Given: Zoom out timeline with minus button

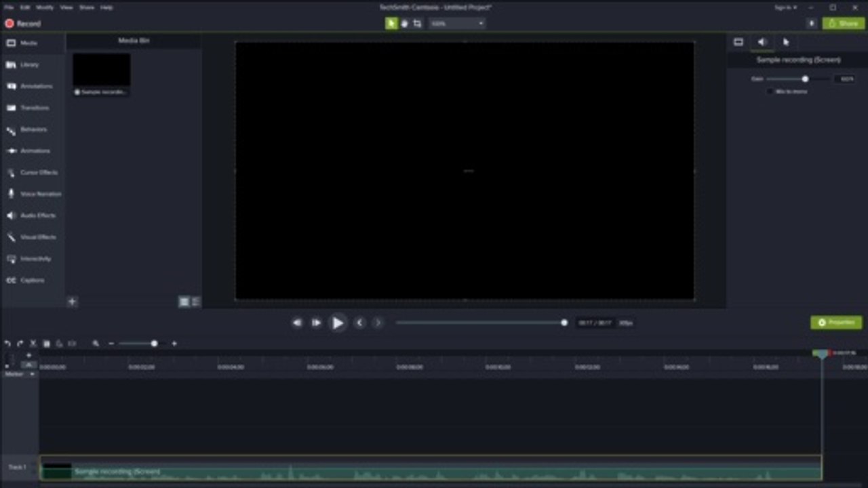Looking at the screenshot, I should (x=111, y=344).
